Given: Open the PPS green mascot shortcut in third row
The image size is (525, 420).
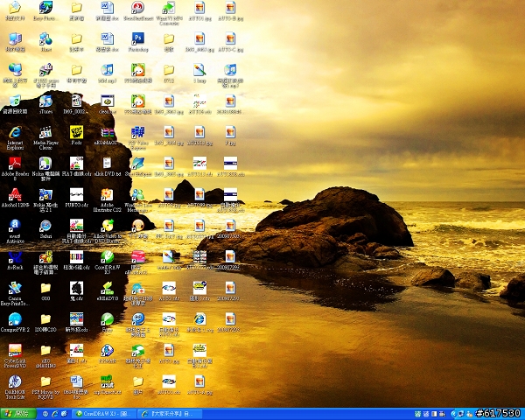Looking at the screenshot, I should point(138,70).
